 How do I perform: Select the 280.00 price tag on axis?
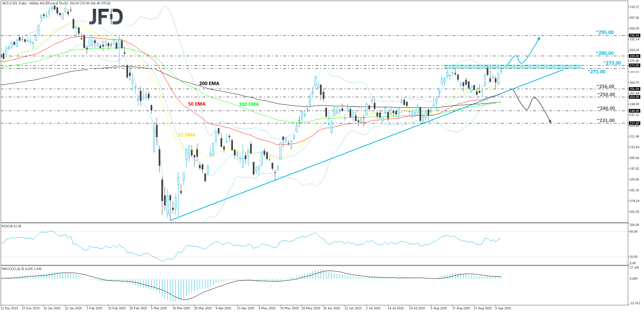point(634,56)
